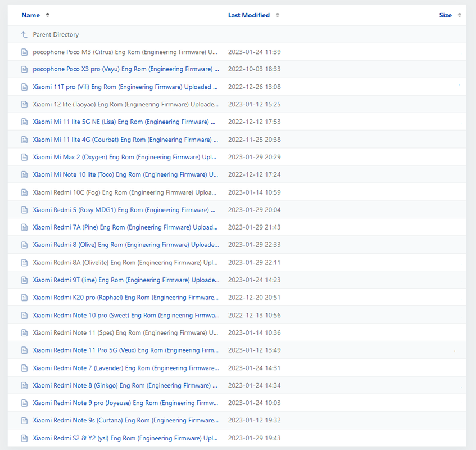Click file icon beside Redmi Note 11 (Spes)
The image size is (476, 450).
pos(25,333)
